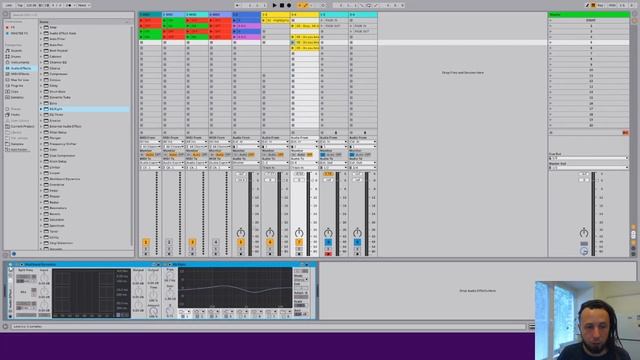This screenshot has width=640, height=360.
Task: Select Reverb in the device list
Action: point(55,214)
